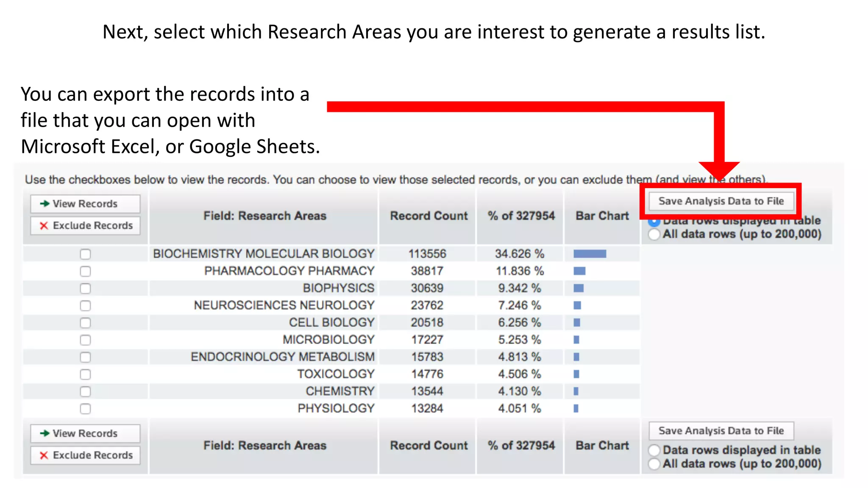The height and width of the screenshot is (488, 868).
Task: Select bottom Data rows displayed in table radio
Action: pos(654,450)
